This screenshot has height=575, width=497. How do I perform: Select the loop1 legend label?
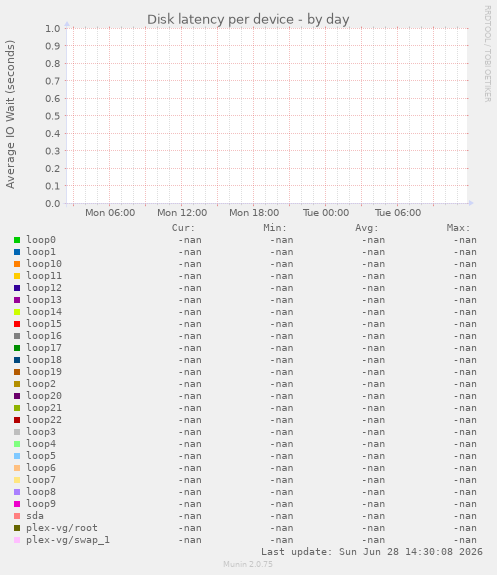click(41, 252)
